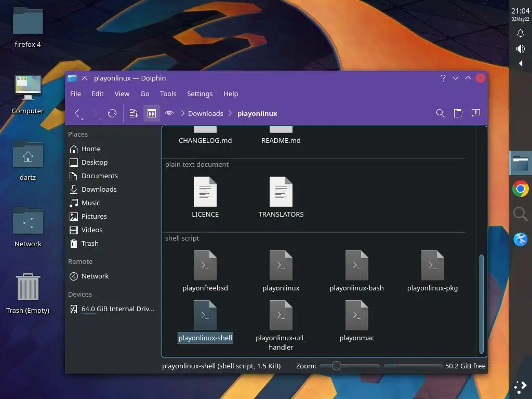Viewport: 532px width, 399px height.
Task: Click the keep-above icon in title bar
Action: [85, 78]
